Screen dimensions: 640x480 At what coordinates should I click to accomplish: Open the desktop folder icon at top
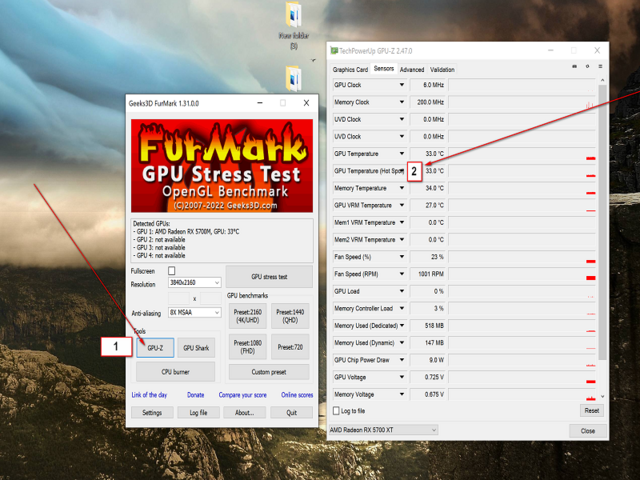[x=294, y=15]
